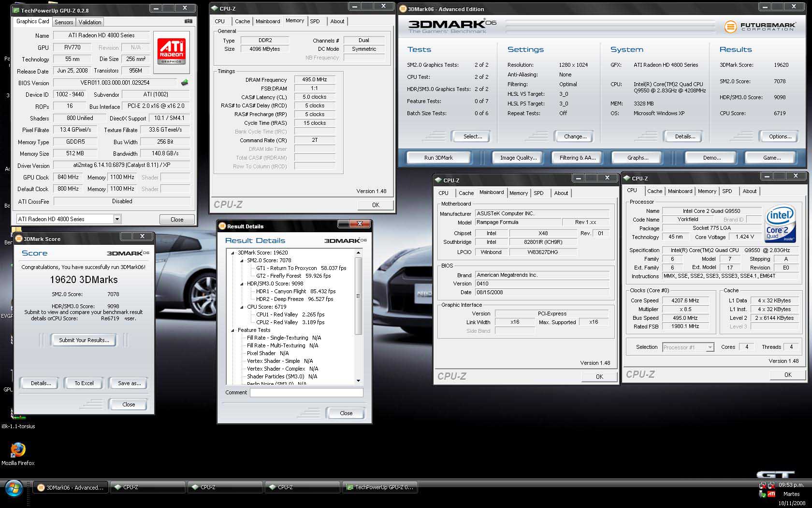Click the Comment input field
812x508 pixels.
pos(306,393)
